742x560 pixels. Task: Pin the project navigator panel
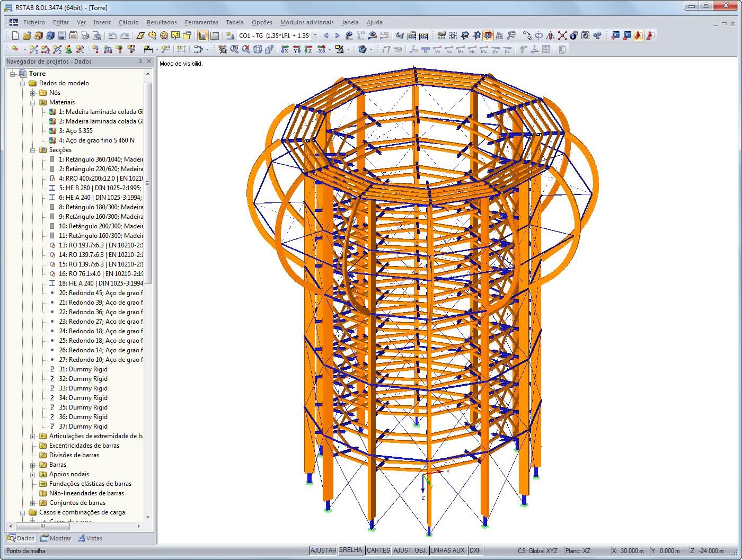click(x=140, y=61)
